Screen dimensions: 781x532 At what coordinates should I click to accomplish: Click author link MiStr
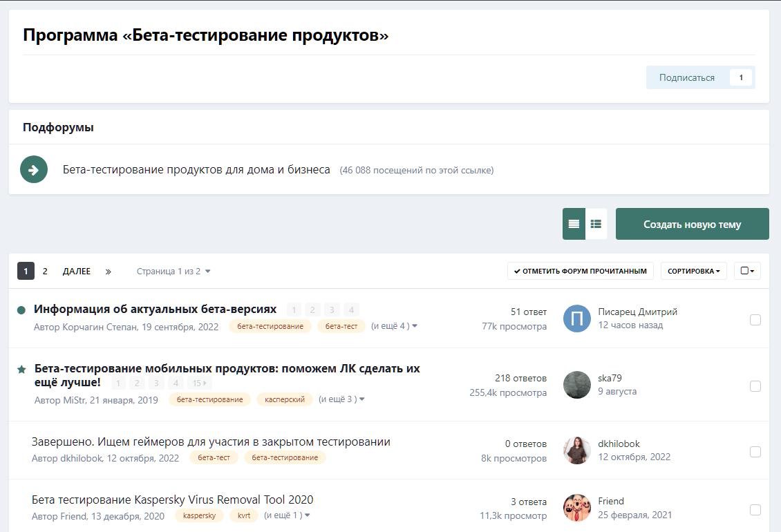[x=74, y=400]
